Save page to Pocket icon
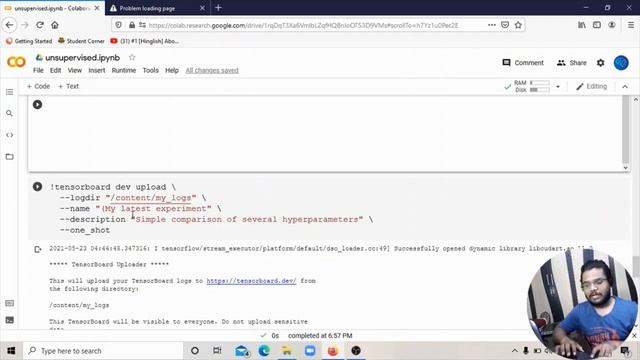 point(505,25)
